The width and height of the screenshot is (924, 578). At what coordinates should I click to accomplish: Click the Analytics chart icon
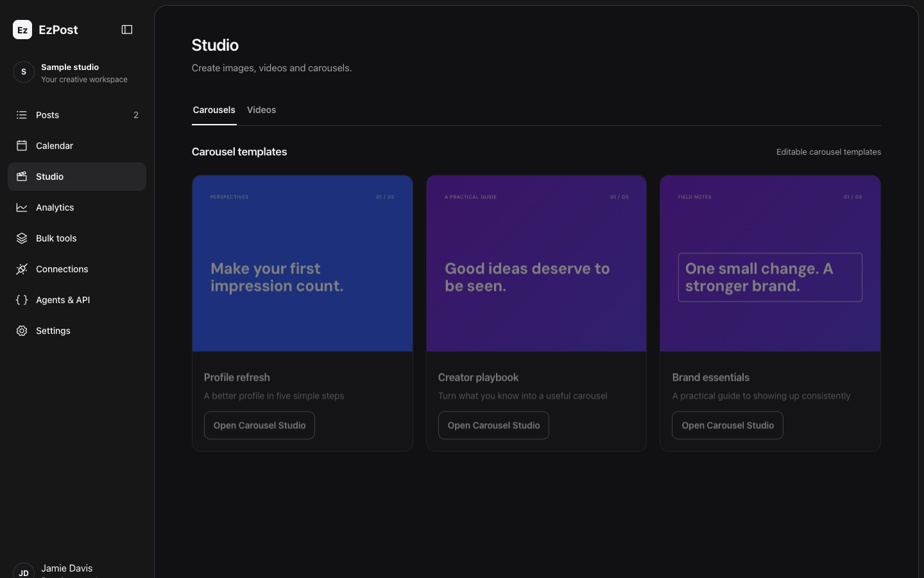[x=22, y=207]
